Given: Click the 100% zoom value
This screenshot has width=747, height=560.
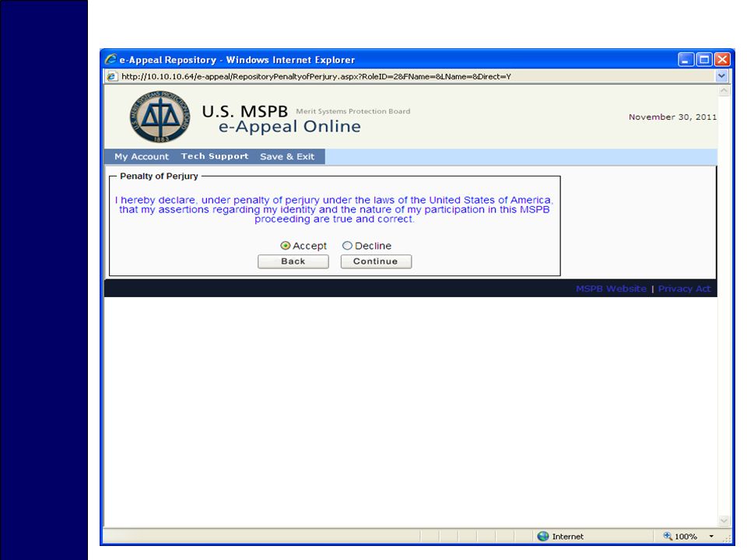Looking at the screenshot, I should click(686, 537).
